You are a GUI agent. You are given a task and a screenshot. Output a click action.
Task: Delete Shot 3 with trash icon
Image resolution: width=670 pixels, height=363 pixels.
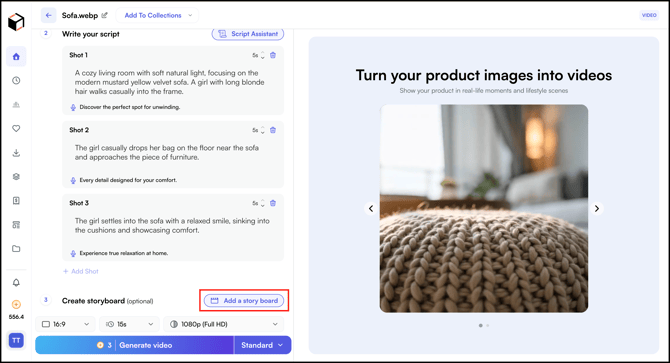coord(273,203)
